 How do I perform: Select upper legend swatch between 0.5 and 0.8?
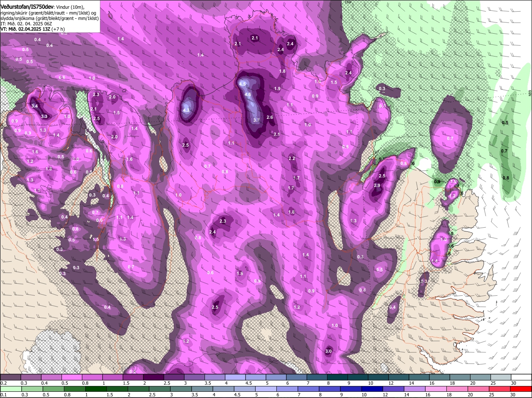[x=72, y=376]
